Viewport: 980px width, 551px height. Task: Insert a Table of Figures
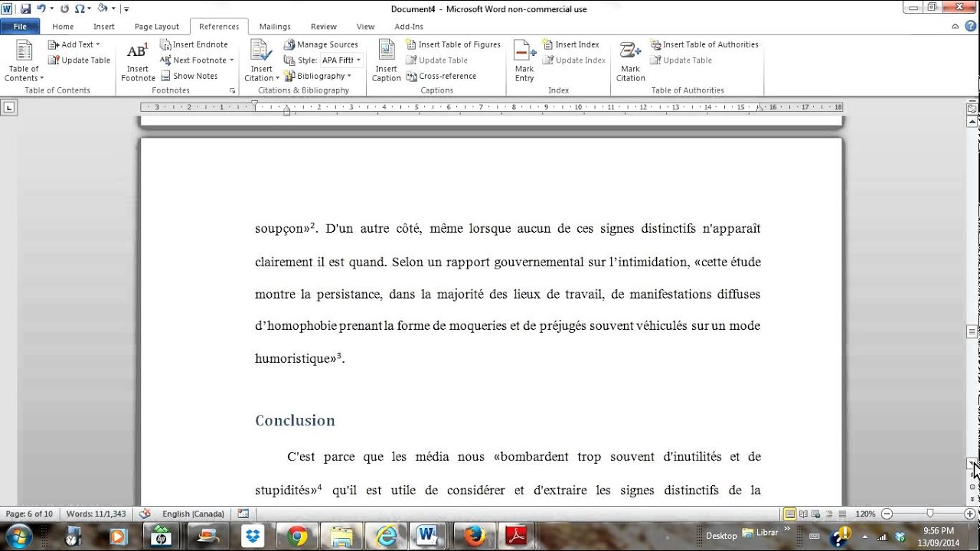[x=453, y=44]
